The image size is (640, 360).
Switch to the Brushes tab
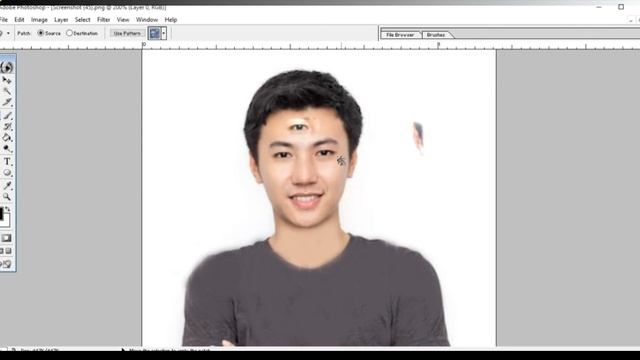click(x=436, y=35)
